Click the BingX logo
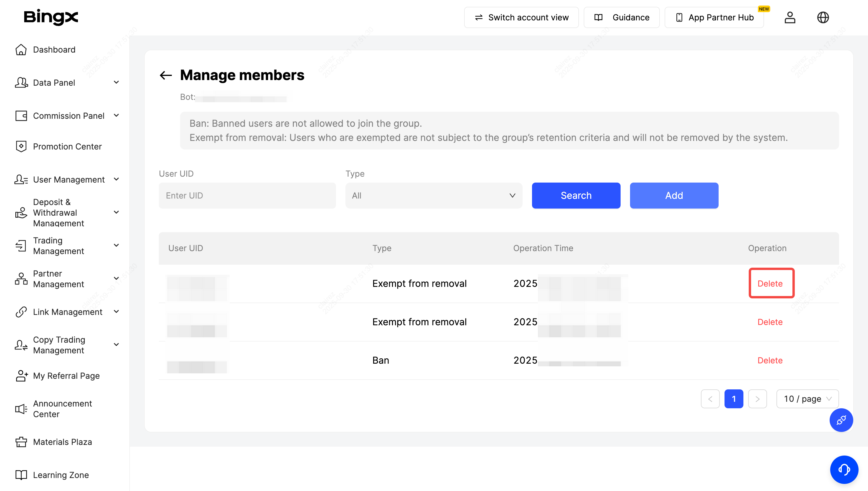868x491 pixels. pos(51,17)
